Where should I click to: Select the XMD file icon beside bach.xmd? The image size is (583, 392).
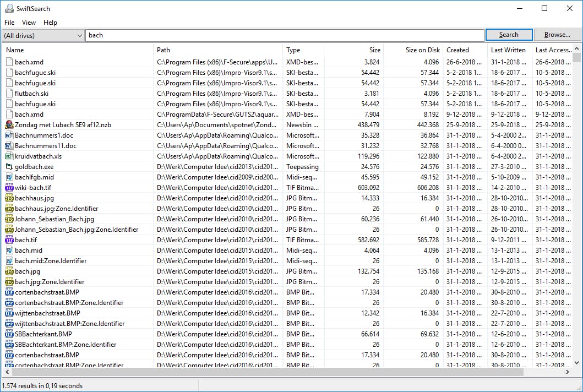tap(8, 62)
